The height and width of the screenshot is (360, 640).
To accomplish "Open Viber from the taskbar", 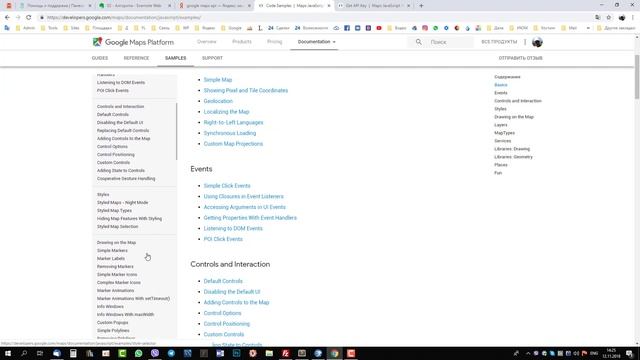I will [155, 353].
